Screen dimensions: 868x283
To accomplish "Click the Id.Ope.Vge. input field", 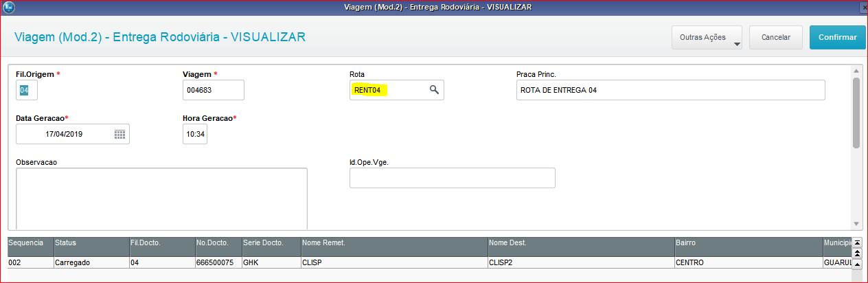I will pyautogui.click(x=452, y=178).
